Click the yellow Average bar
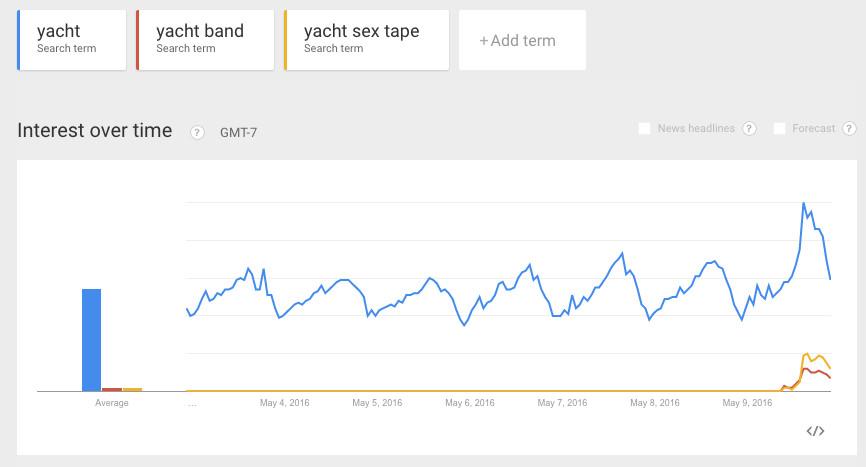 tap(132, 389)
